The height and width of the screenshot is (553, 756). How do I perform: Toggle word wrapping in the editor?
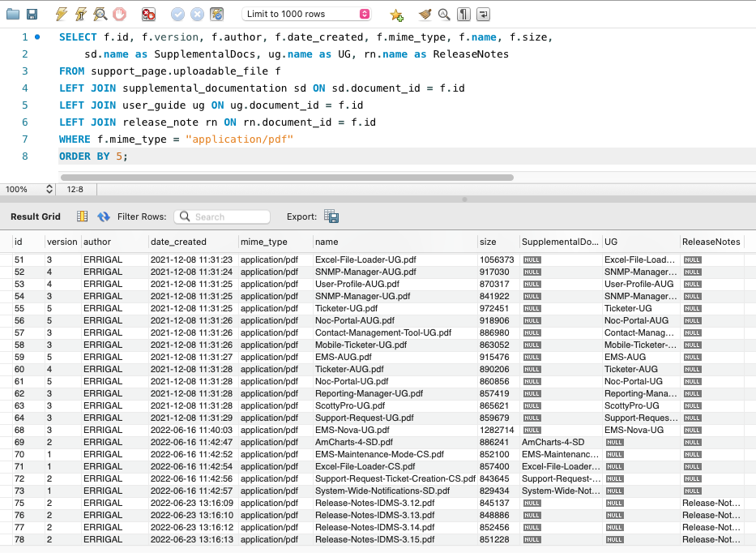(483, 15)
